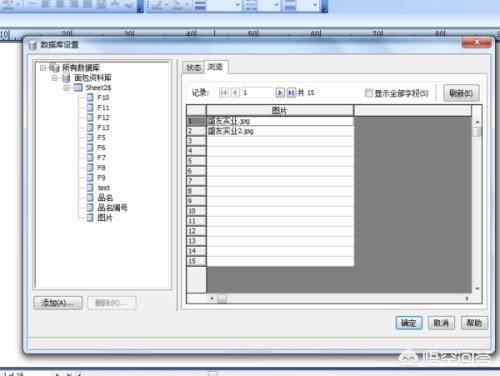Close the 数据库设置 dialog

click(x=477, y=42)
